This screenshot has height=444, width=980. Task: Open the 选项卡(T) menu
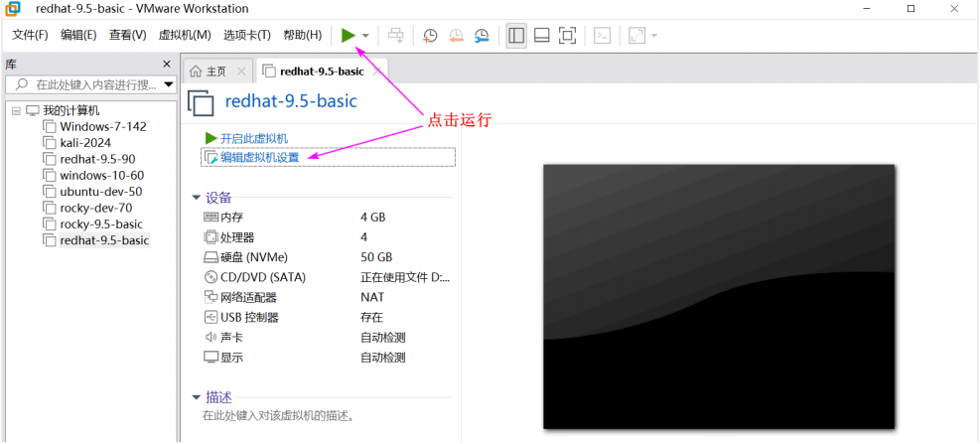point(247,35)
